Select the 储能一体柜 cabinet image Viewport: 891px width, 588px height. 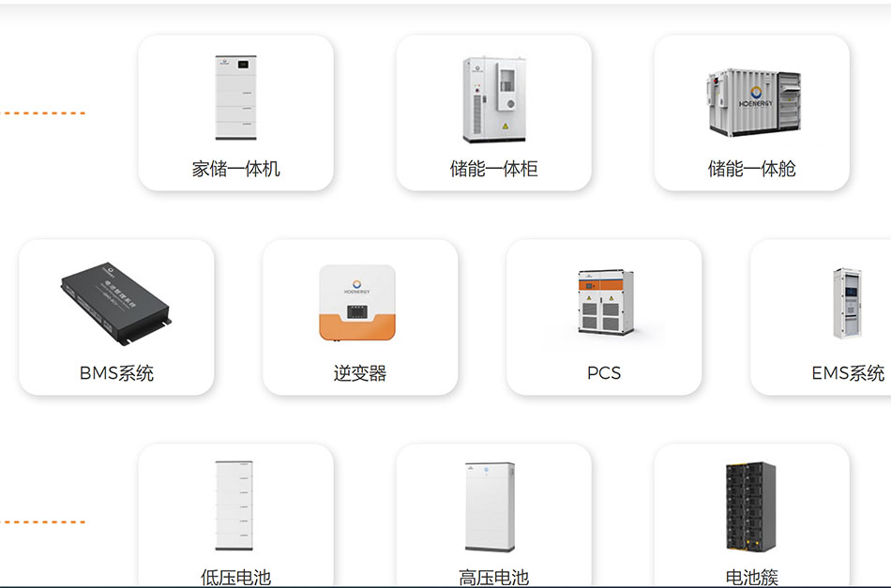493,98
